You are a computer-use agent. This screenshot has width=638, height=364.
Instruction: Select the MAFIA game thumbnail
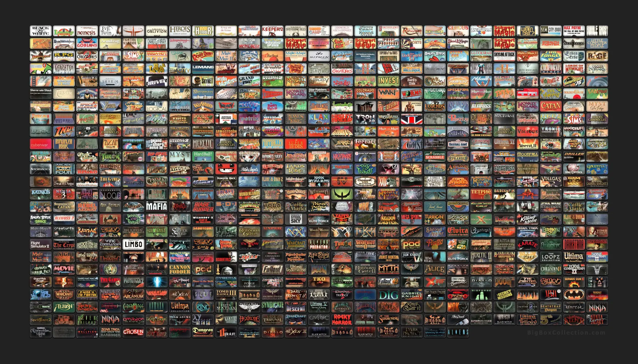point(157,206)
